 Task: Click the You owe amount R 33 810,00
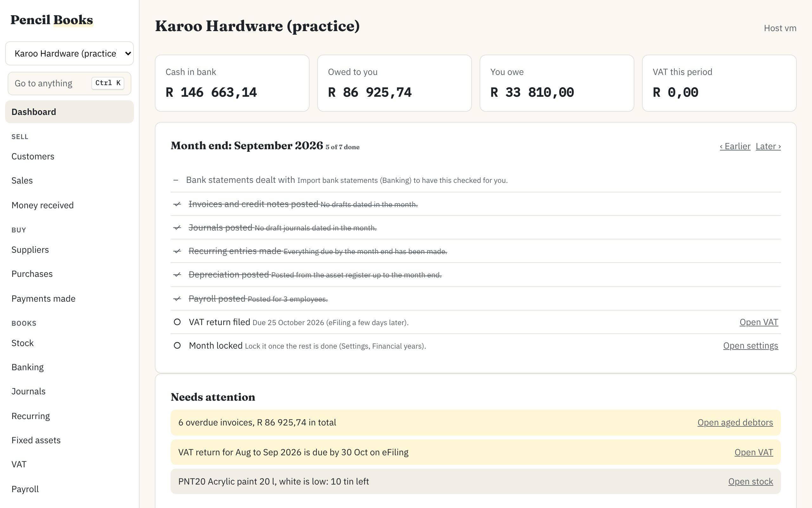click(x=532, y=92)
